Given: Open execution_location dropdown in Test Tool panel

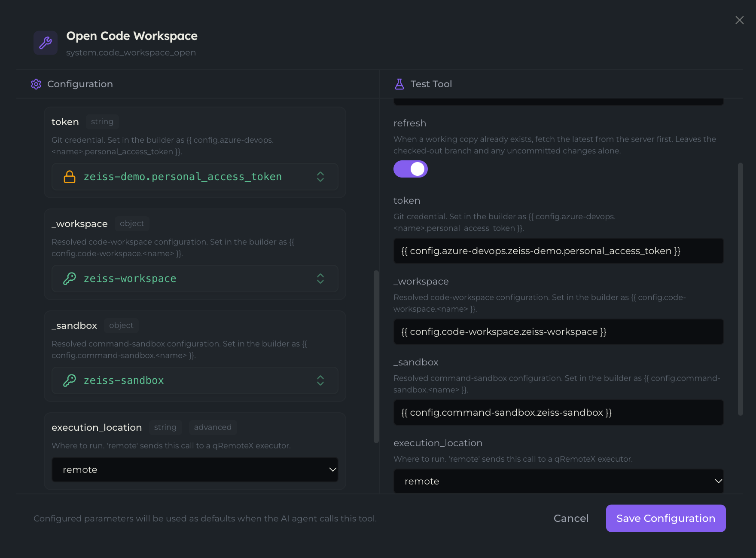Looking at the screenshot, I should (558, 481).
